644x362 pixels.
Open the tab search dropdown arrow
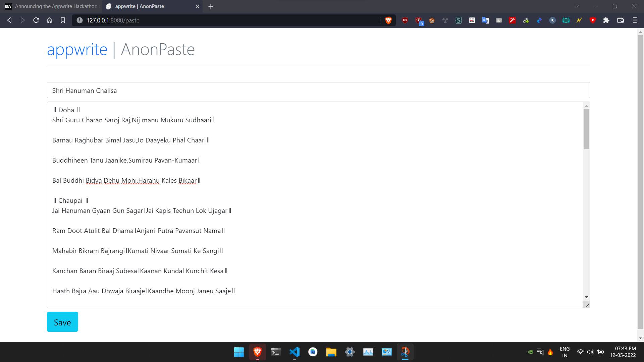[576, 6]
